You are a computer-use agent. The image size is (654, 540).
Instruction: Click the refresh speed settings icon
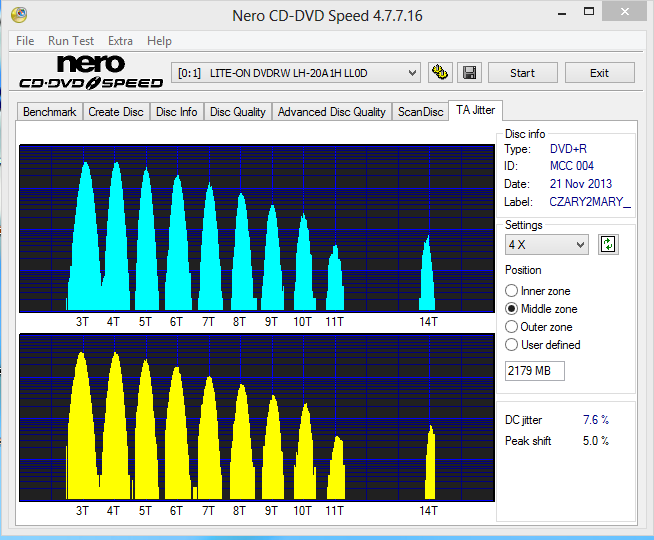point(608,244)
